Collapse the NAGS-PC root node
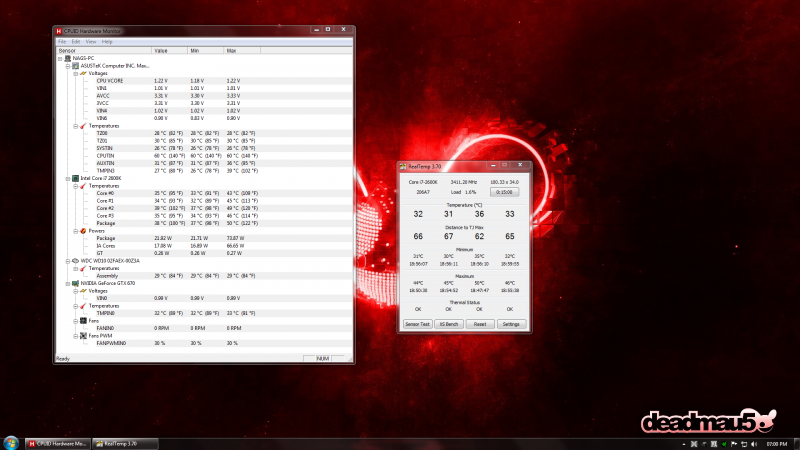Viewport: 800px width, 450px height. 60,59
